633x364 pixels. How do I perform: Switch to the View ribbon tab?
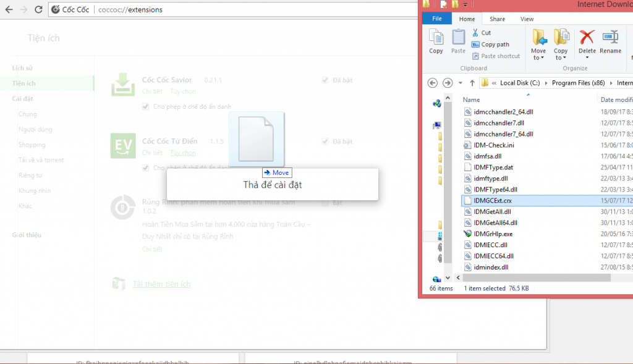pos(527,19)
